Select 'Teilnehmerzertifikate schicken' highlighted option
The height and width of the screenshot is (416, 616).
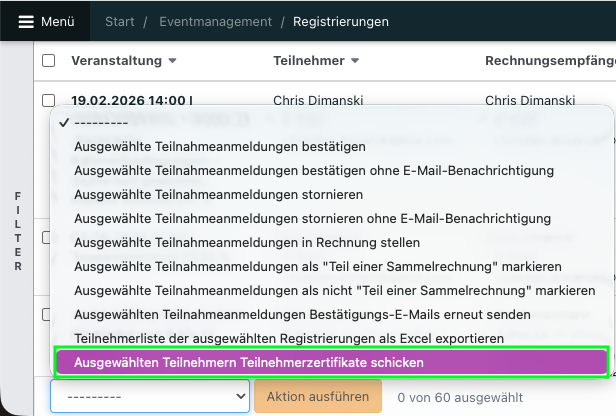coord(332,362)
